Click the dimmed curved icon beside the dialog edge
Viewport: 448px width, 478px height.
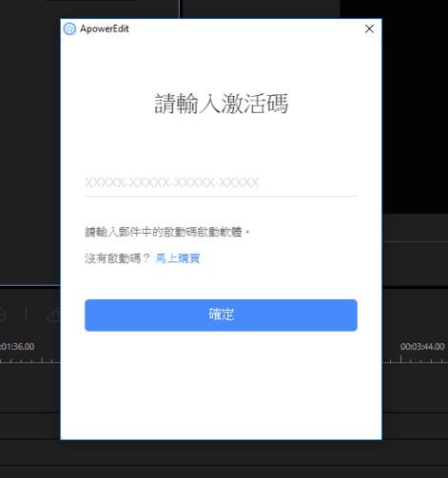tap(53, 315)
